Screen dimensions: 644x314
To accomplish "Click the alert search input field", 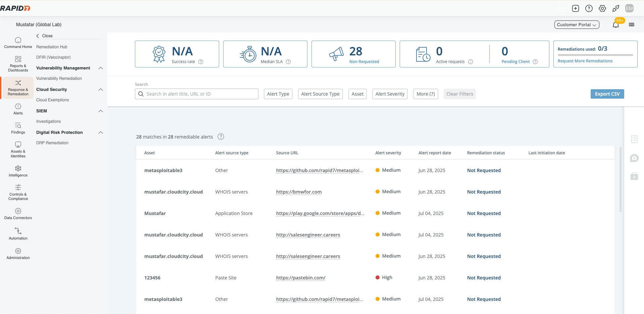I will click(196, 94).
